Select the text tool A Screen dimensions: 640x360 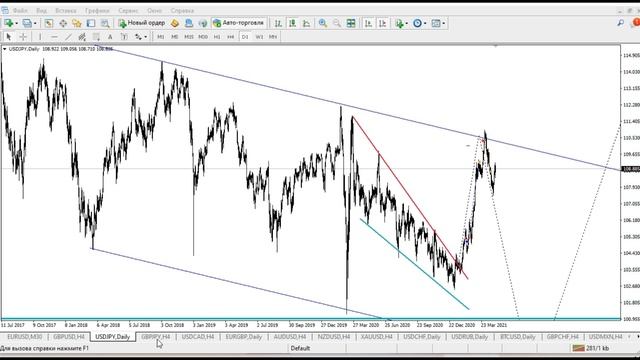[110, 37]
